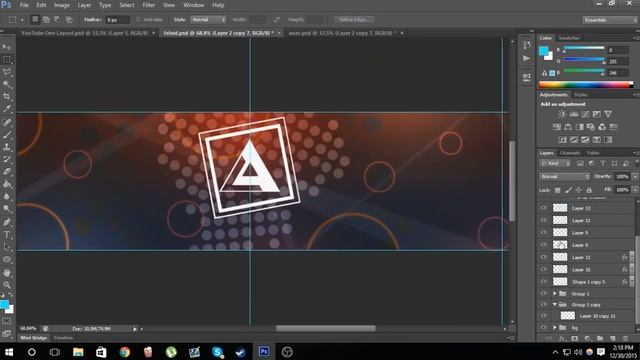The width and height of the screenshot is (640, 360).
Task: Click the Feather input field
Action: [117, 20]
